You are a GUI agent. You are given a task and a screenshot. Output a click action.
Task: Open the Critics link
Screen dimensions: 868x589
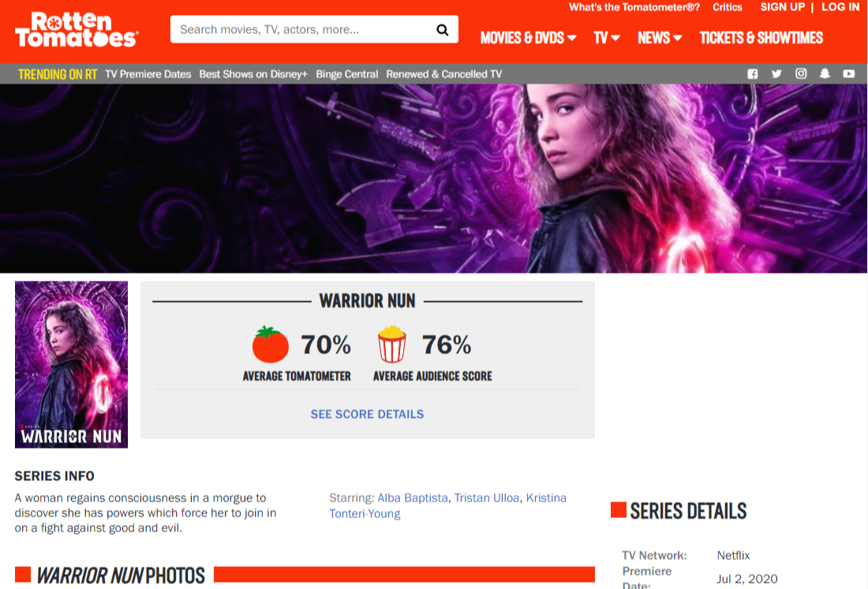(x=728, y=7)
